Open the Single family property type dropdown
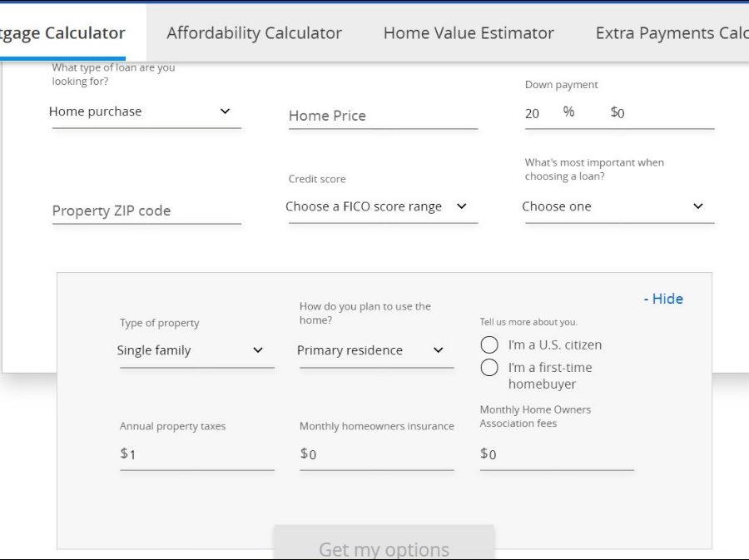 [x=196, y=350]
